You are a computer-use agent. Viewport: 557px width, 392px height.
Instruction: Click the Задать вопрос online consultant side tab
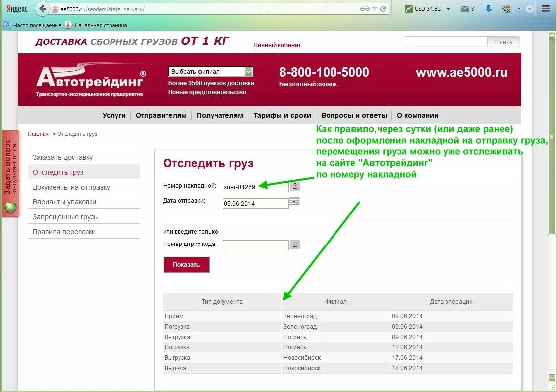(x=11, y=173)
